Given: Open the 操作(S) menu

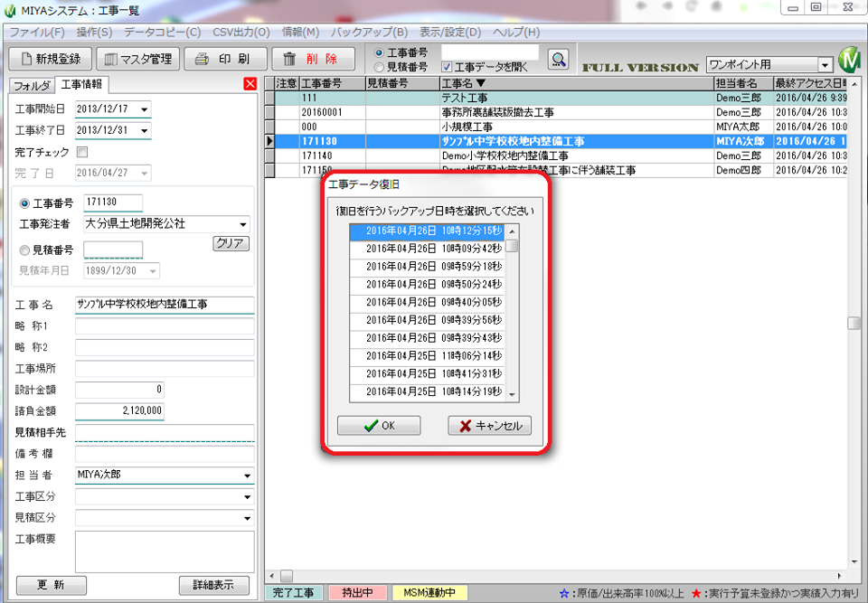Looking at the screenshot, I should pyautogui.click(x=95, y=33).
